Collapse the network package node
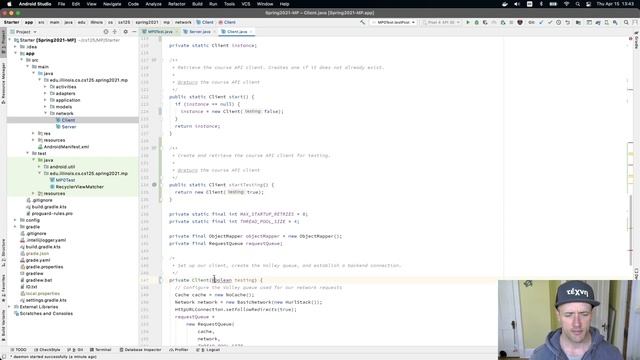Screen dimensions: 640x360 tap(45, 113)
